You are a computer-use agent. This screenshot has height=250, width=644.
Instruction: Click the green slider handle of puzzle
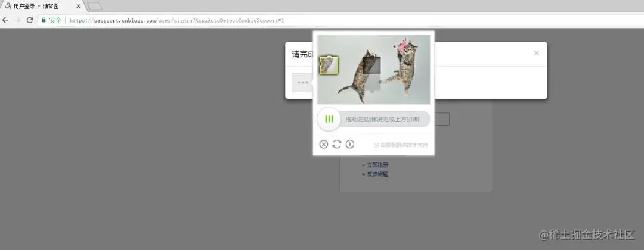329,119
